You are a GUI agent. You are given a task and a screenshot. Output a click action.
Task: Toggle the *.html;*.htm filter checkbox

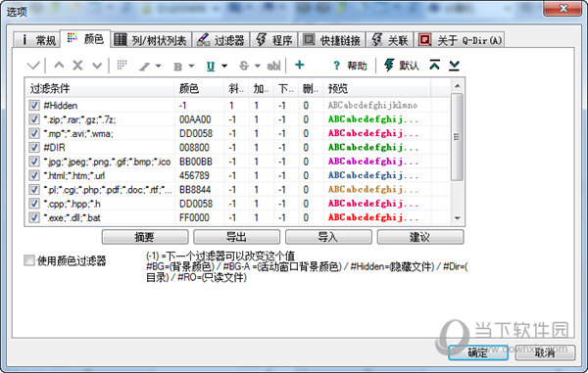[x=34, y=175]
